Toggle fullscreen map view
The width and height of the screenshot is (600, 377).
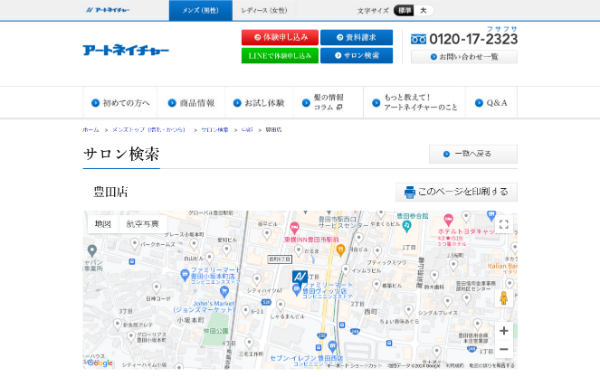[504, 224]
